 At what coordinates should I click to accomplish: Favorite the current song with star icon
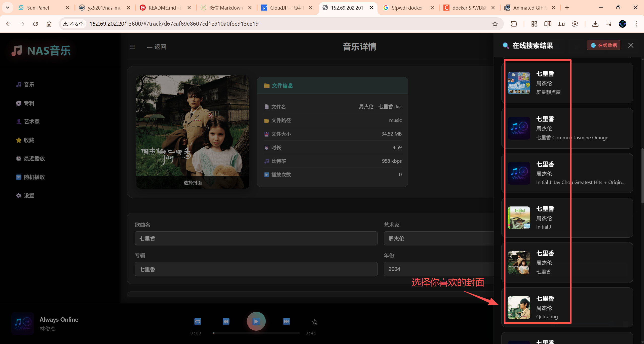click(x=315, y=321)
